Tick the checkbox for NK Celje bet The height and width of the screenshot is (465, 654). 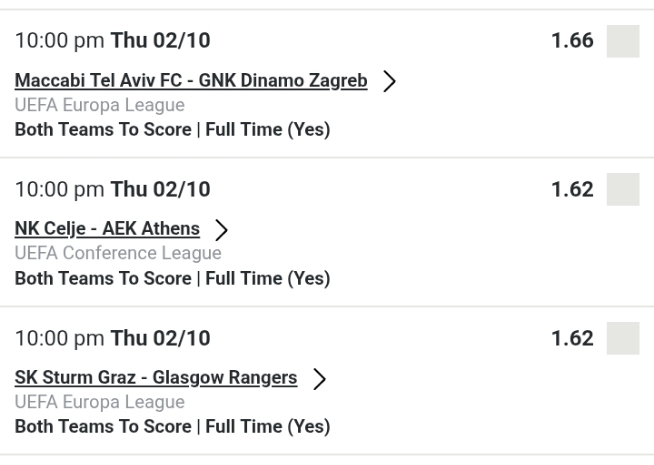[x=623, y=189]
